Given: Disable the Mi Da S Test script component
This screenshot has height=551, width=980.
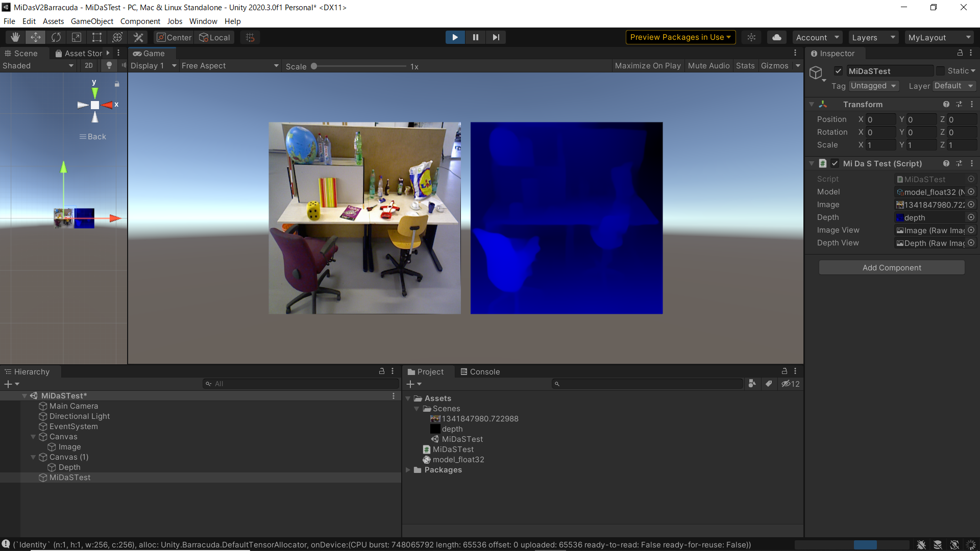Looking at the screenshot, I should click(x=835, y=163).
